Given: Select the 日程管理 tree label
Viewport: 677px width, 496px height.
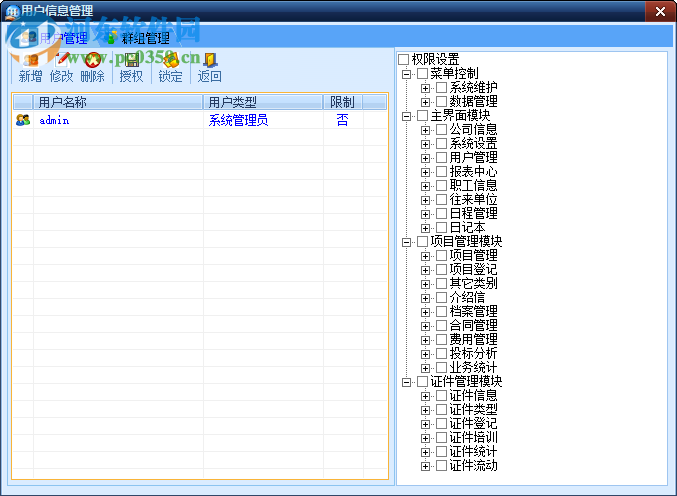Looking at the screenshot, I should click(x=473, y=213).
